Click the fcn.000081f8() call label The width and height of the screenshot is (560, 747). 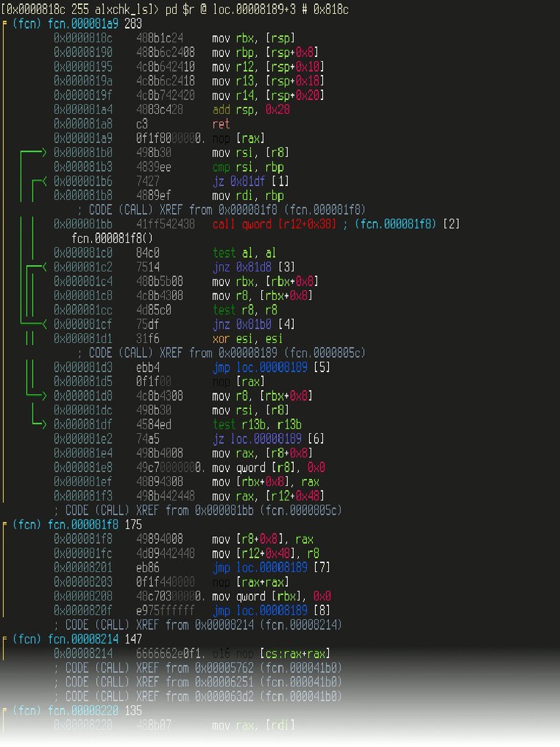point(112,239)
